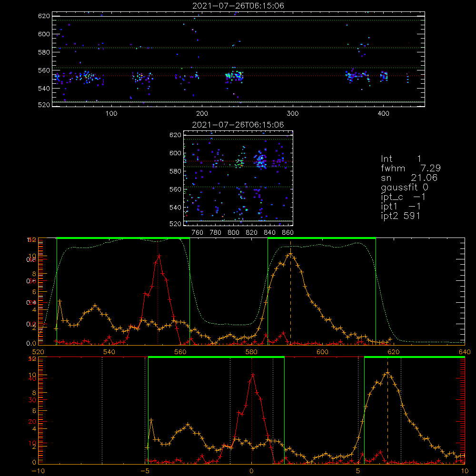Image resolution: width=476 pixels, height=476 pixels.
Task: Click the '100' x-axis label of top image
Action: (111, 114)
